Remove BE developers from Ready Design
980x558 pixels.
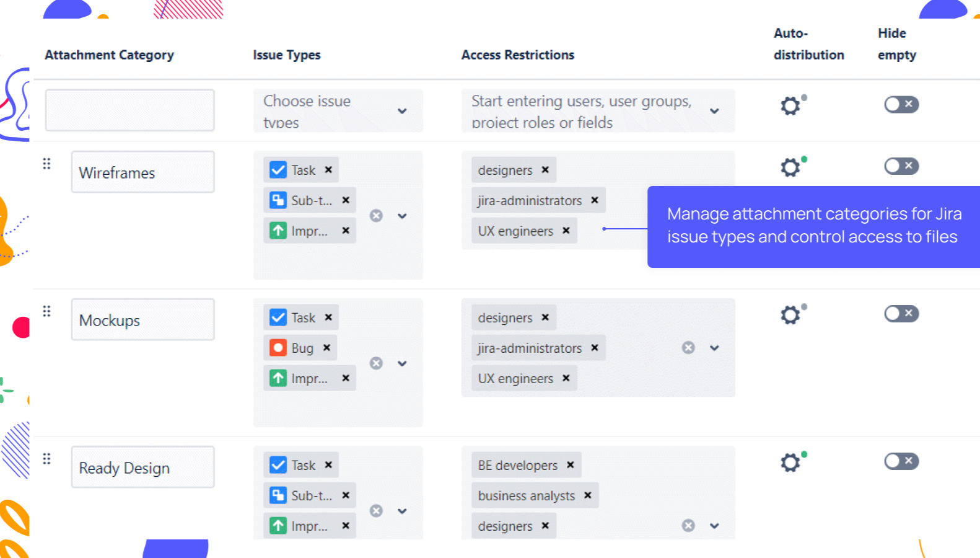tap(570, 465)
